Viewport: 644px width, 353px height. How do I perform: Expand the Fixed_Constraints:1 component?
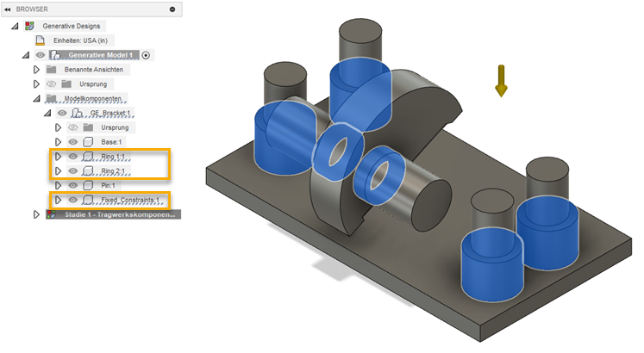tap(58, 200)
